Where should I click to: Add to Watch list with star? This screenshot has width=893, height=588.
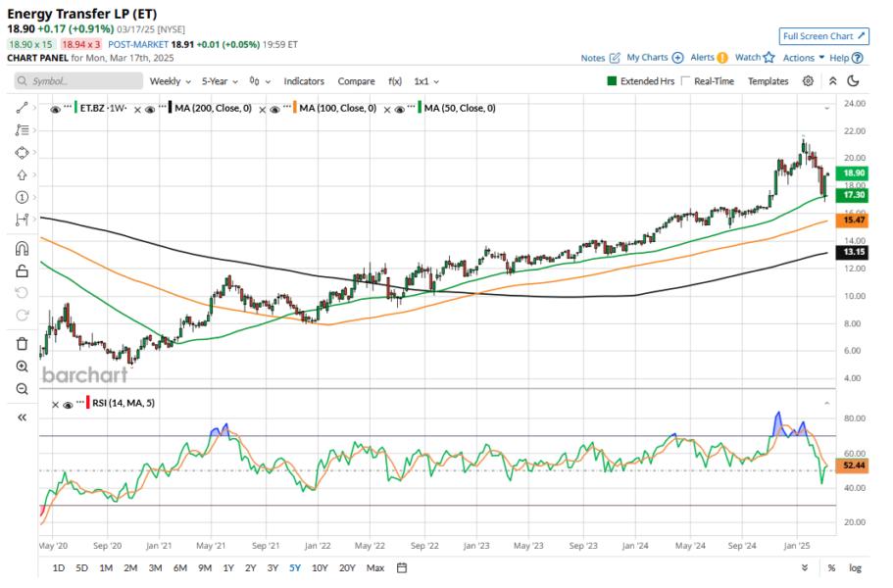click(x=755, y=58)
